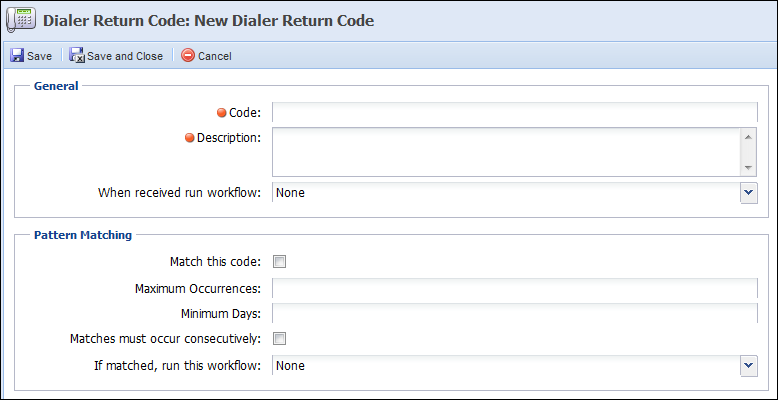778x400 pixels.
Task: Click the telephone dialer icon in header
Action: 20,20
